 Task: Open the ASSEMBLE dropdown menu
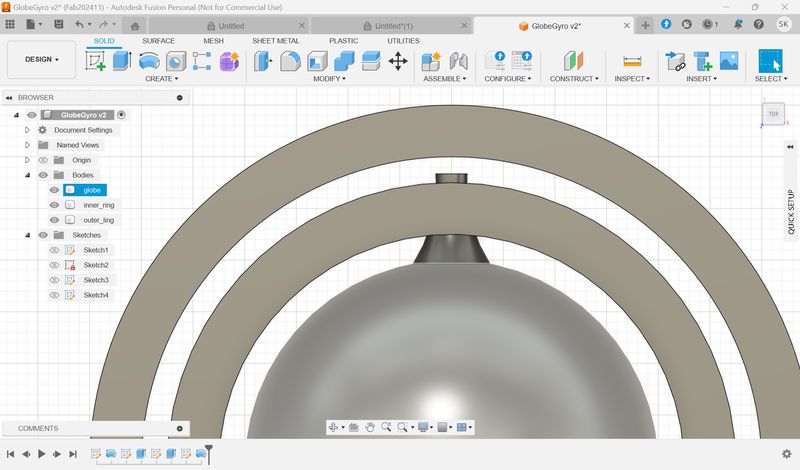point(444,79)
